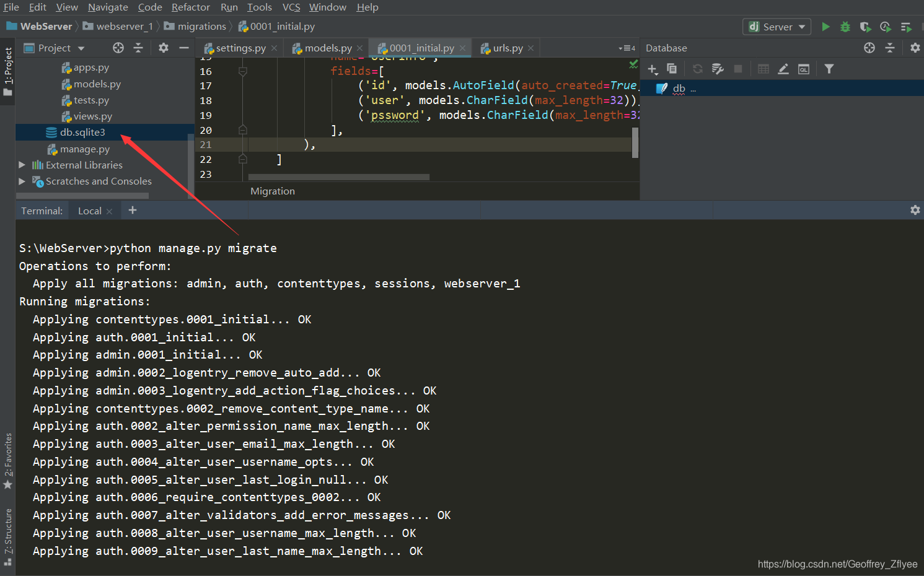Screen dimensions: 924x576
Task: Show the hidden editor tabs list
Action: pyautogui.click(x=627, y=48)
